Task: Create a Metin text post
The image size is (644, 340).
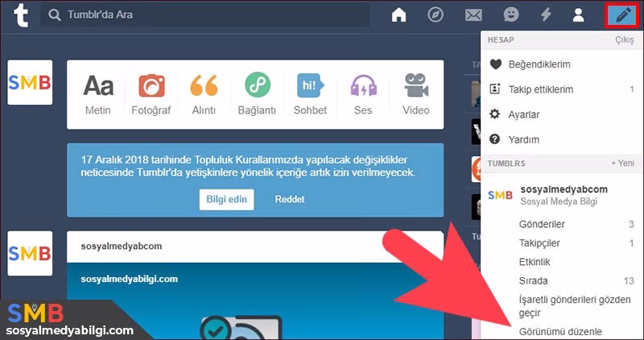Action: [97, 94]
